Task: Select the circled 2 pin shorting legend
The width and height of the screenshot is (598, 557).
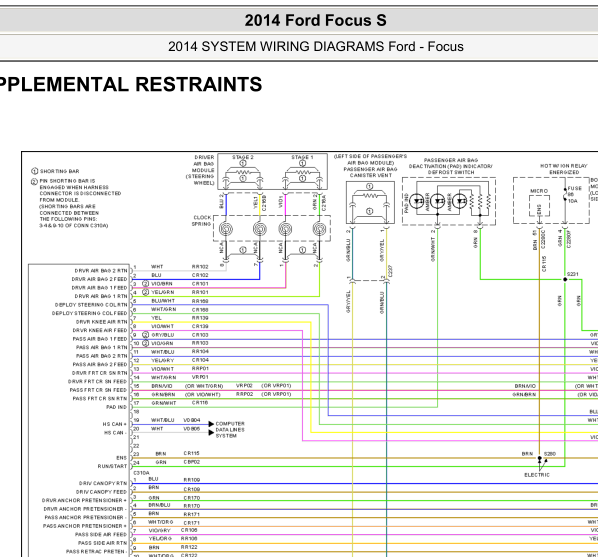Action: (x=76, y=203)
